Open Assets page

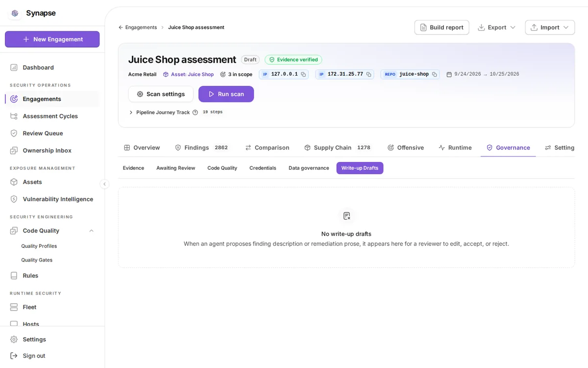tap(52, 182)
